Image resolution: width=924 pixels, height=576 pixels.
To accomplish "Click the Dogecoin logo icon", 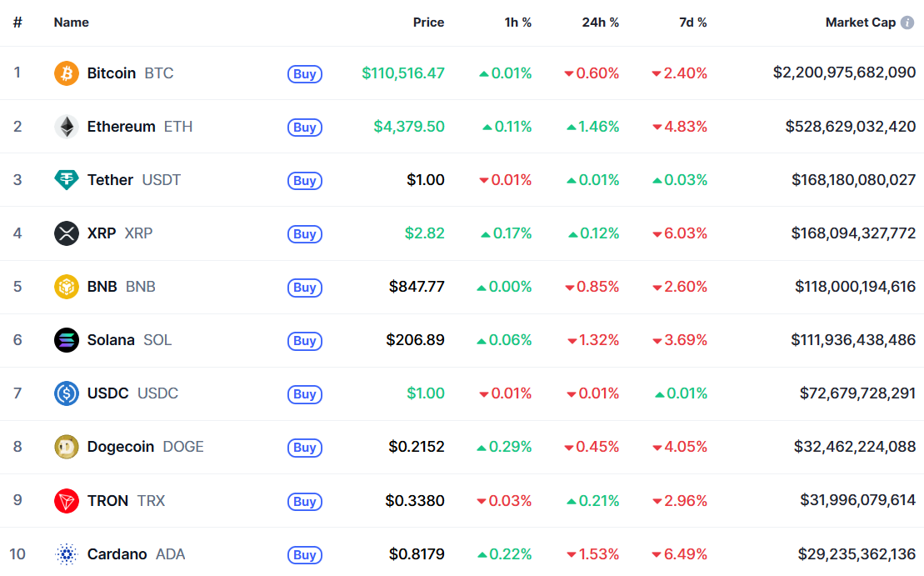I will pyautogui.click(x=67, y=447).
